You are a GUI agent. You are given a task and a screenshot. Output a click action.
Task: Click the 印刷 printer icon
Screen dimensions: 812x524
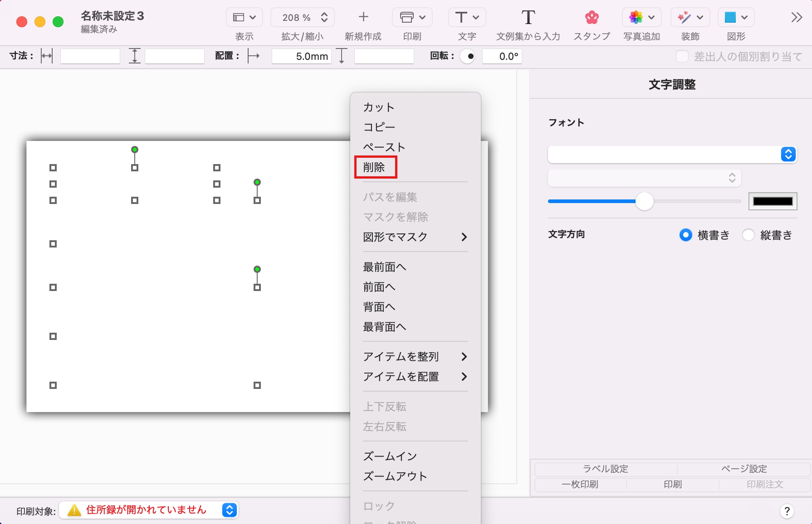click(407, 17)
